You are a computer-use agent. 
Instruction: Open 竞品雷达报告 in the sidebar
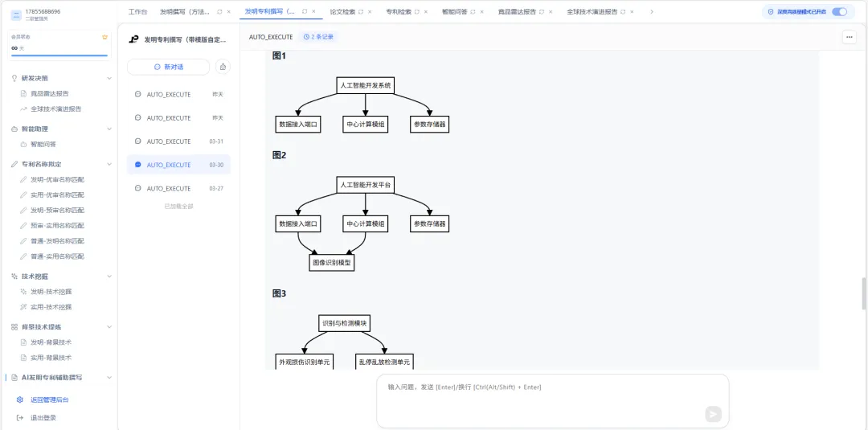tap(50, 93)
